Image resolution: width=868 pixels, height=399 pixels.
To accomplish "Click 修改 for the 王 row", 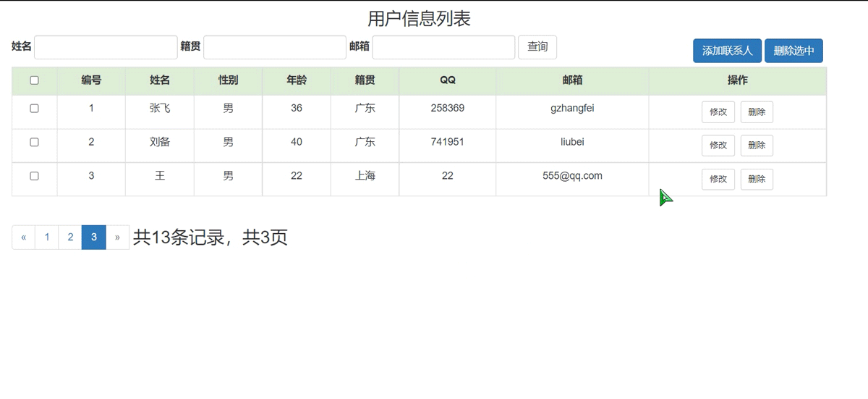I will tap(718, 180).
